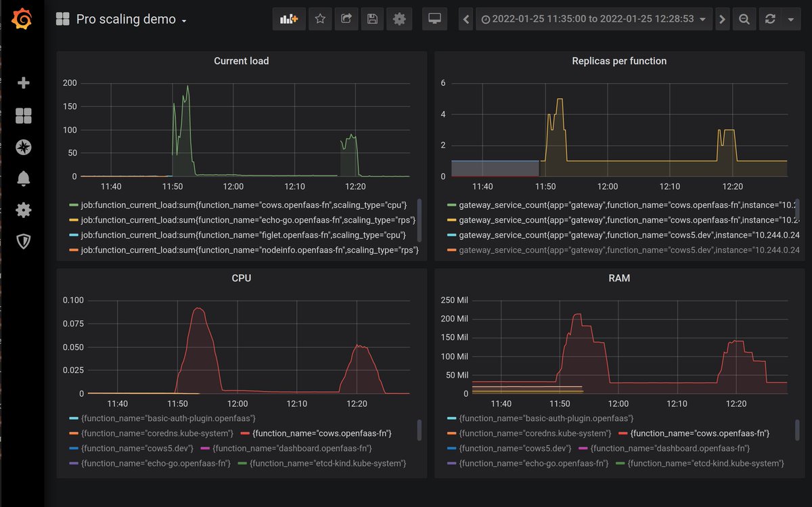Open the Grafana home logo

click(x=22, y=20)
